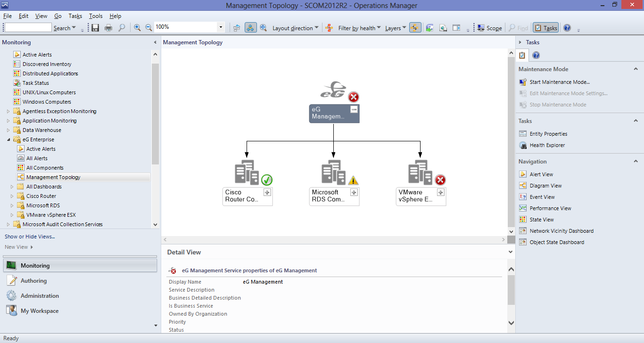Open the File menu

(x=8, y=16)
